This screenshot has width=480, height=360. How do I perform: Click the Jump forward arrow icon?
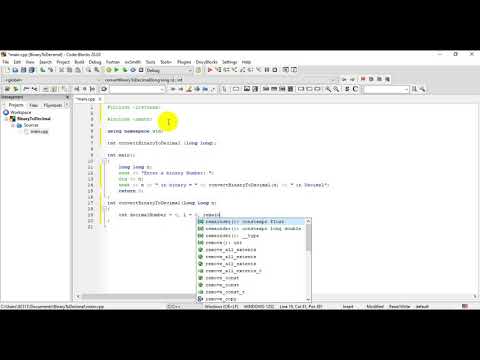(x=352, y=79)
